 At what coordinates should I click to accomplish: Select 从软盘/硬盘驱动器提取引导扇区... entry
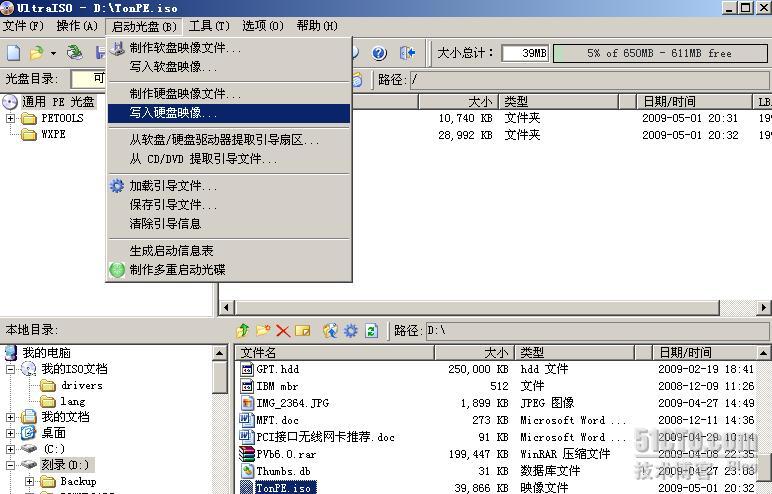click(229, 140)
